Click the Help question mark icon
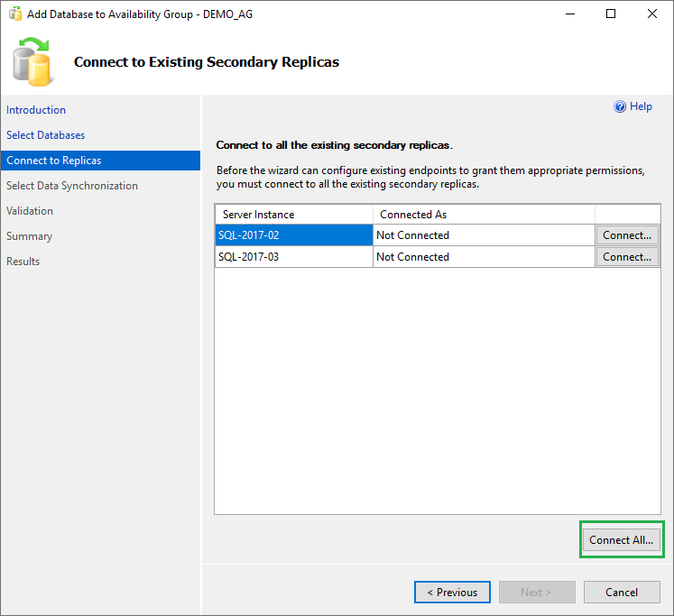 619,106
